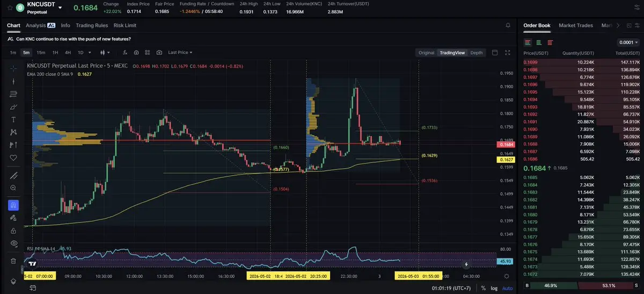Open the indicators fx menu
The height and width of the screenshot is (294, 644).
(125, 53)
